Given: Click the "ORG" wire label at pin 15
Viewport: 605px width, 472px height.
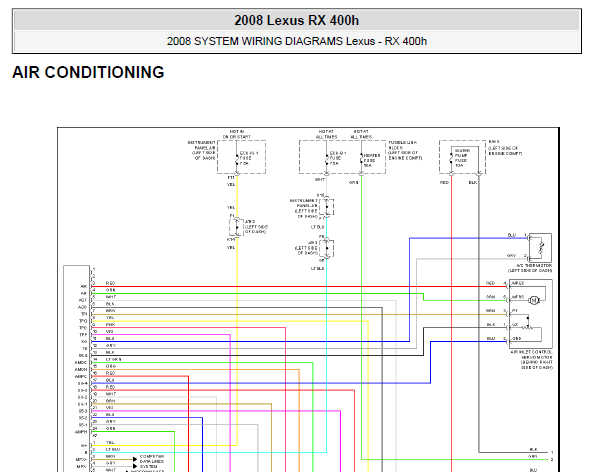Looking at the screenshot, I should click(110, 366).
